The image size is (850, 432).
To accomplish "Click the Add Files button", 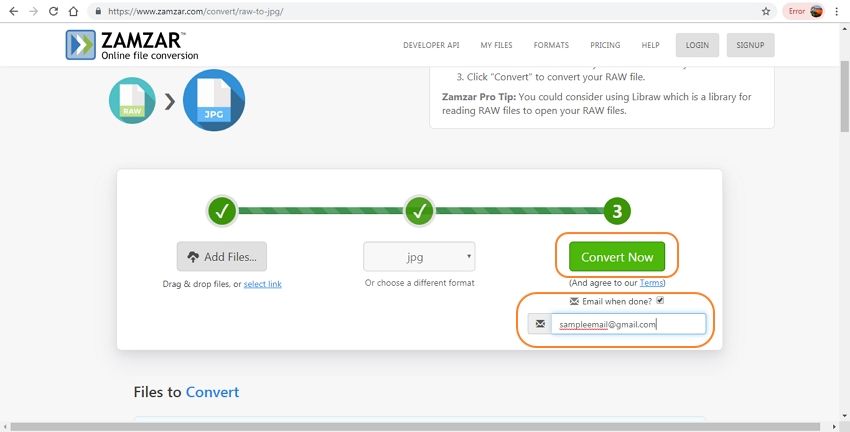I will [x=222, y=257].
